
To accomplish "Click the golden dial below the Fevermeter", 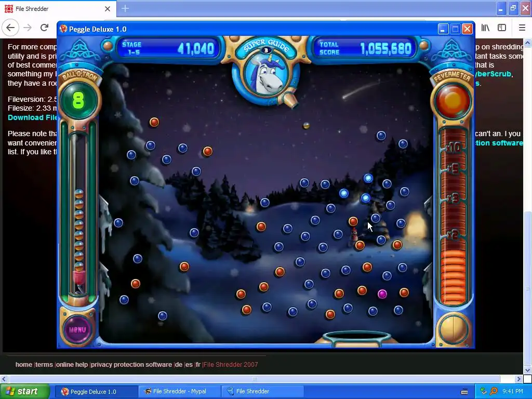I will pos(453,329).
